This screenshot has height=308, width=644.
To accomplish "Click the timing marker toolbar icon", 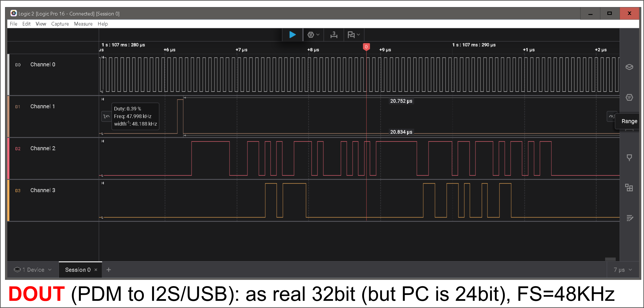I will coord(351,35).
